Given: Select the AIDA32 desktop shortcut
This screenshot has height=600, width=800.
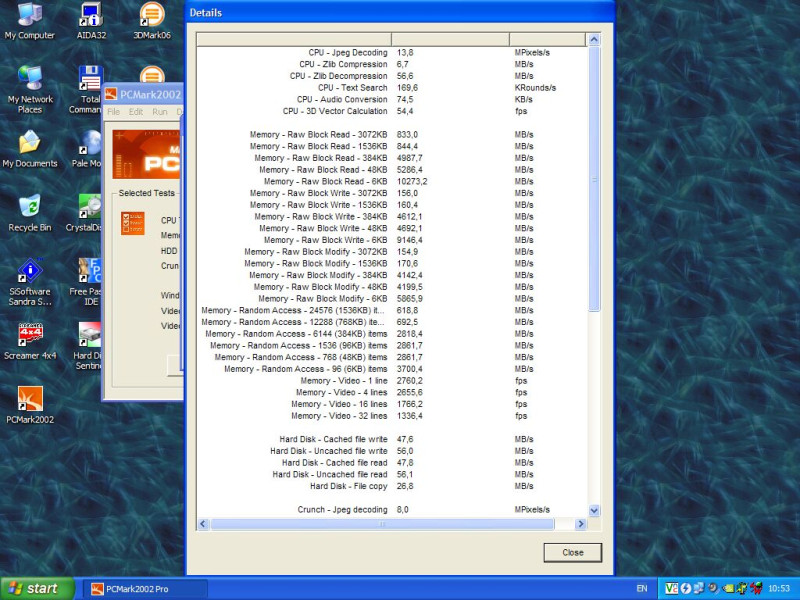Looking at the screenshot, I should 91,20.
